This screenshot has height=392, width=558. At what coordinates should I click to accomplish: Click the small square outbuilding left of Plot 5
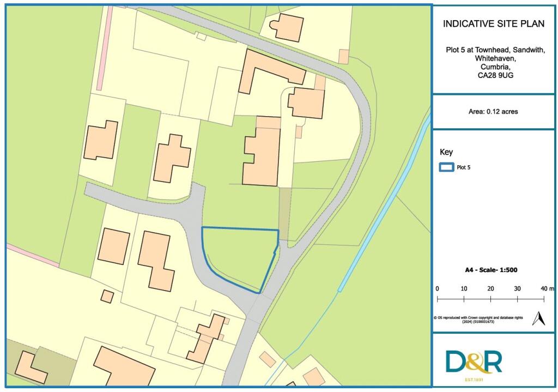coord(107,296)
